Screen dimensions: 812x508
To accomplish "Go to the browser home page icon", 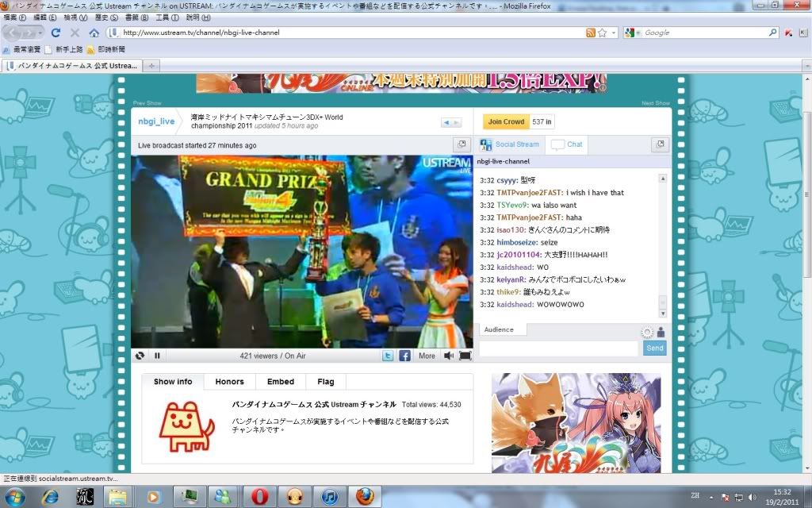I will pyautogui.click(x=94, y=33).
